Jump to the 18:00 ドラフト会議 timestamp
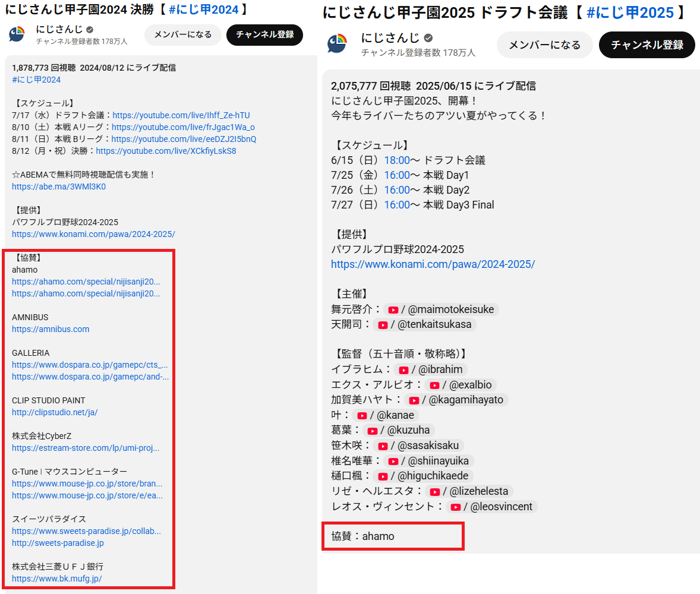 pyautogui.click(x=397, y=160)
